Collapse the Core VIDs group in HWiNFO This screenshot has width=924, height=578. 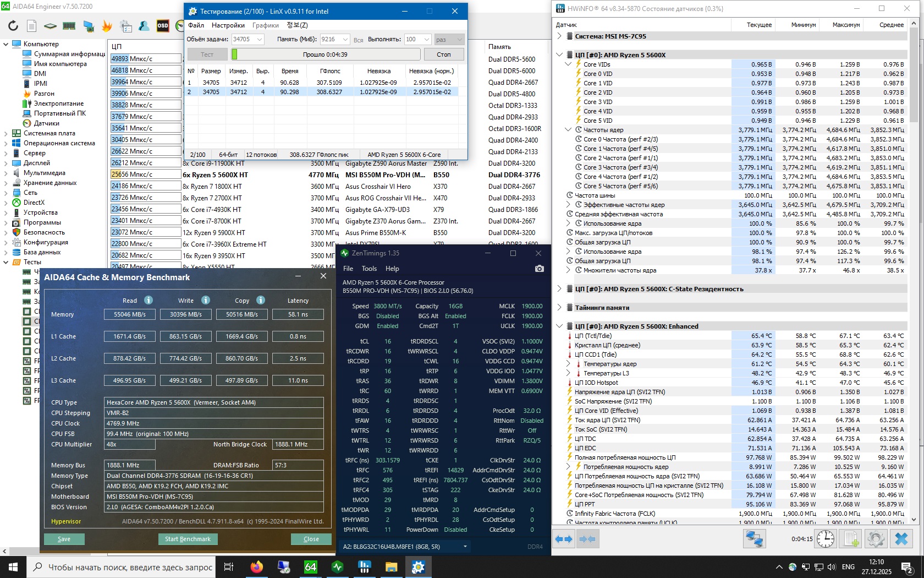[x=568, y=64]
